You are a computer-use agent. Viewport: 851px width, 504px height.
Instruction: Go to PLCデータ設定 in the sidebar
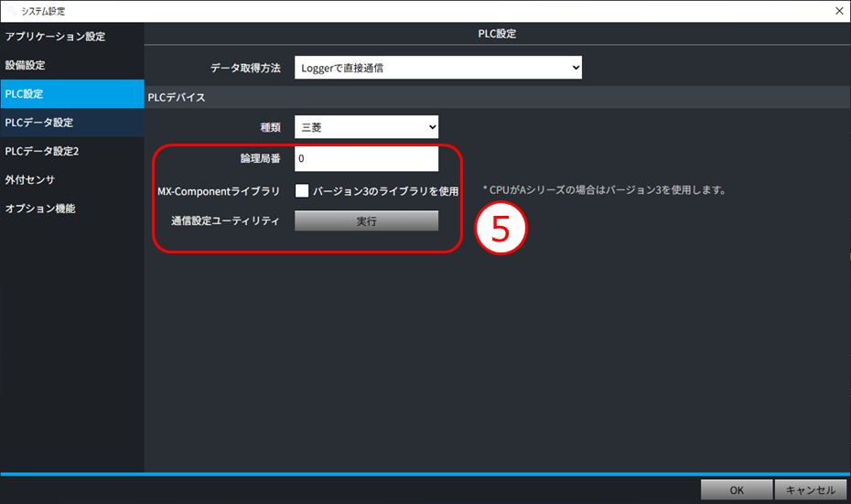coord(38,123)
